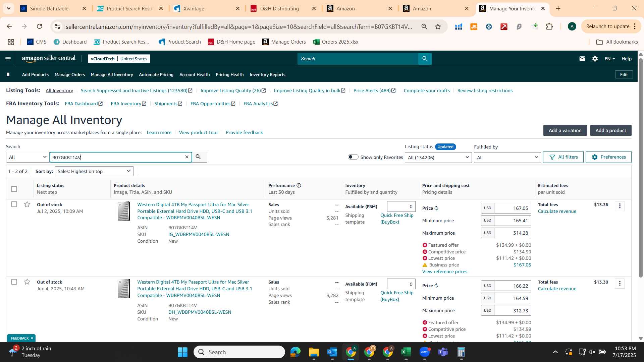The image size is (644, 362).
Task: Open FBA Dashboard link
Action: pos(84,104)
